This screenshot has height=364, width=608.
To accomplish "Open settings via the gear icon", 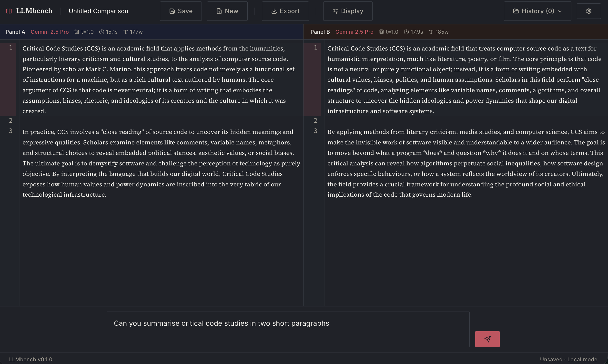I will 589,11.
